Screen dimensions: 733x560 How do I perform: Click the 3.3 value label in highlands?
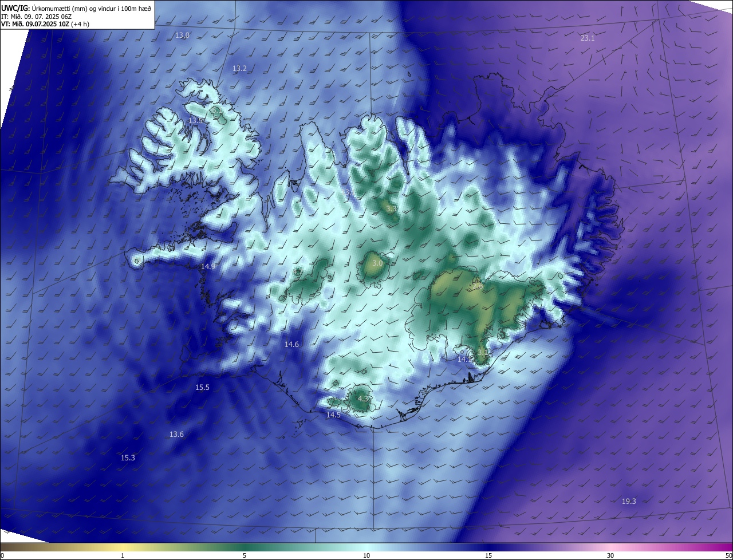[391, 210]
